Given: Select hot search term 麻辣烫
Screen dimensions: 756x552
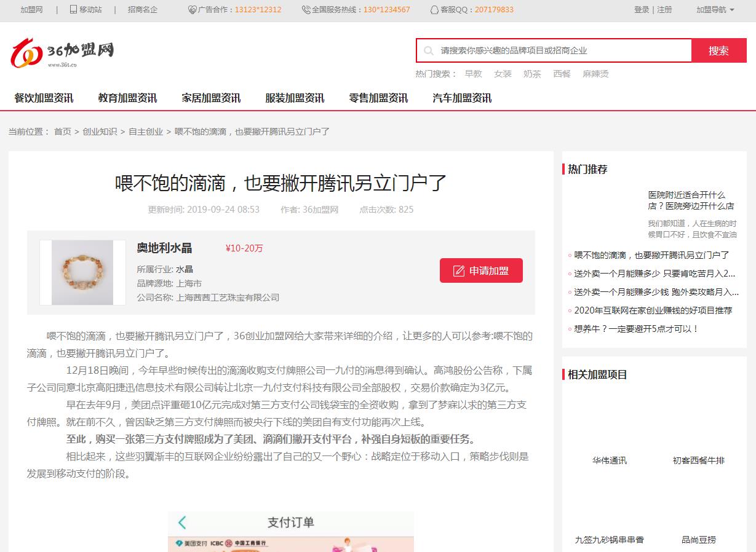Looking at the screenshot, I should (595, 74).
